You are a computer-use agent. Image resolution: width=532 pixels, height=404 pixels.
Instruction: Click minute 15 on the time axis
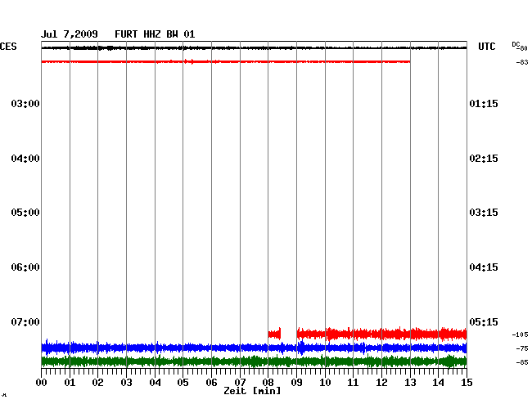(x=467, y=382)
